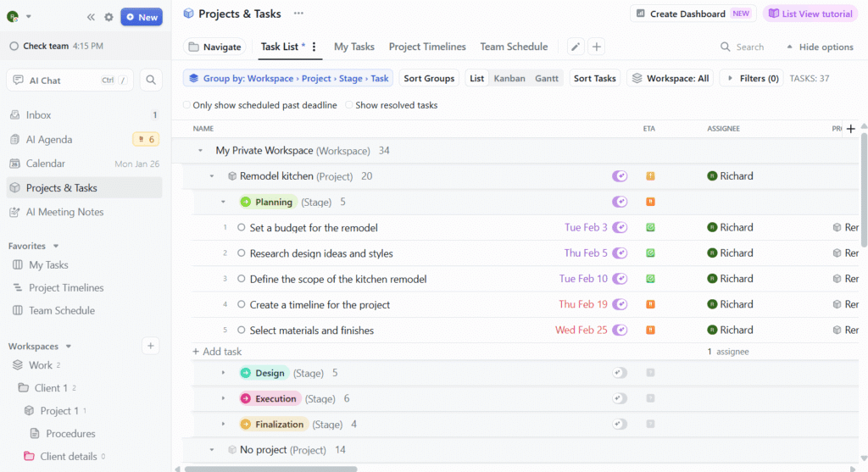Click the Search field in header
The image size is (868, 472).
[743, 47]
